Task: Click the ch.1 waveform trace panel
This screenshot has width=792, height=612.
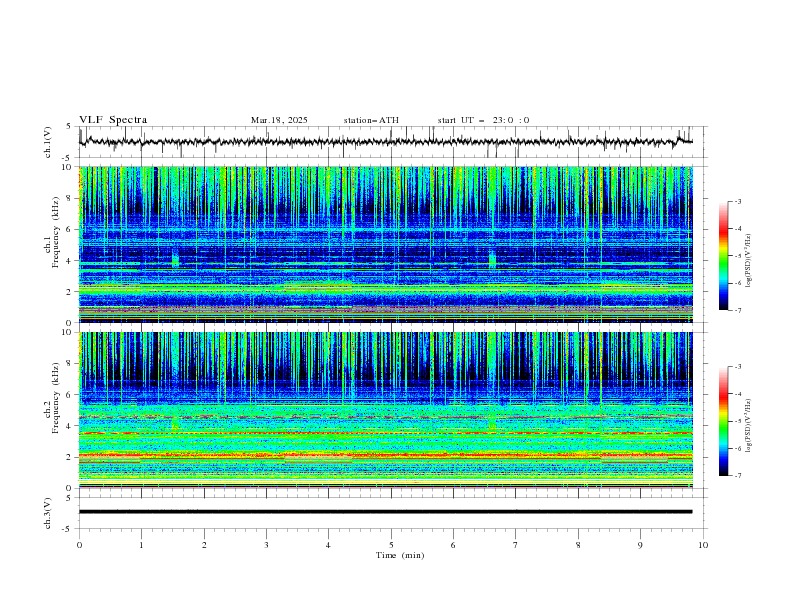Action: (x=393, y=142)
